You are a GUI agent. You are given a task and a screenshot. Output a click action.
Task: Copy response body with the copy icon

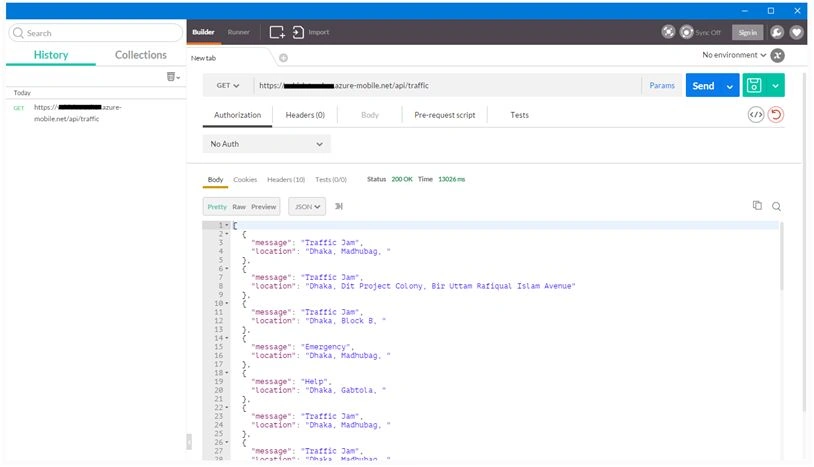coord(757,205)
